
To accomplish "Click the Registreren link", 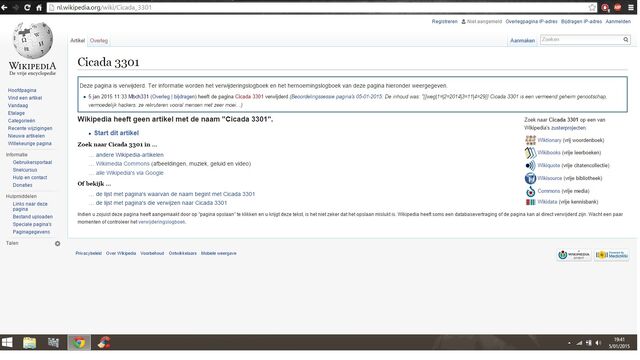I will [x=444, y=21].
